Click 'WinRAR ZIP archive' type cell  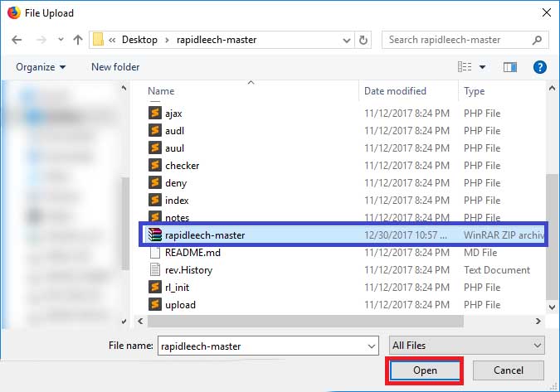(504, 235)
